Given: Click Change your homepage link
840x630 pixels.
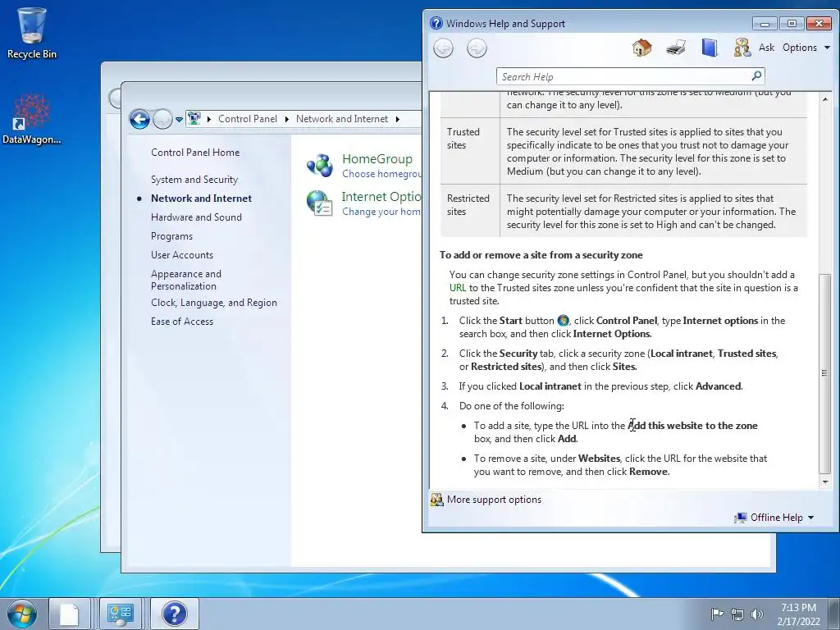Looking at the screenshot, I should click(x=381, y=212).
